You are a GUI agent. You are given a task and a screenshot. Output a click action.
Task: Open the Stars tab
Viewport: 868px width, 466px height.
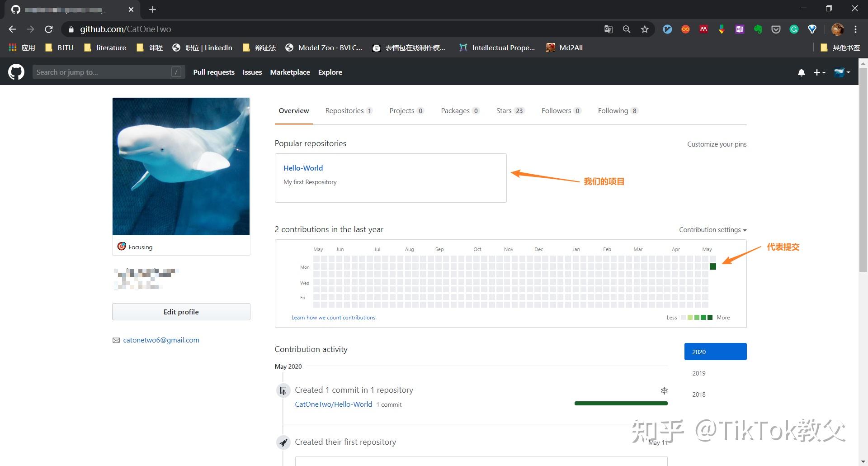[x=509, y=111]
